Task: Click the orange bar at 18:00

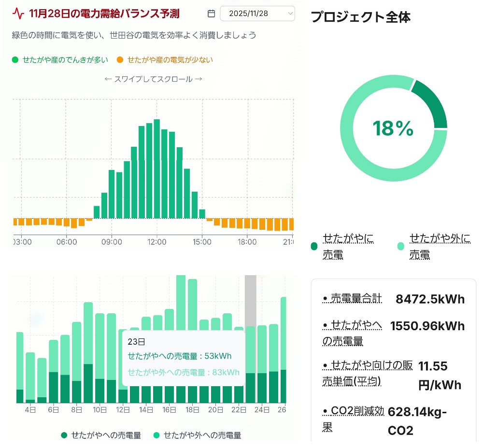Action: pos(247,224)
